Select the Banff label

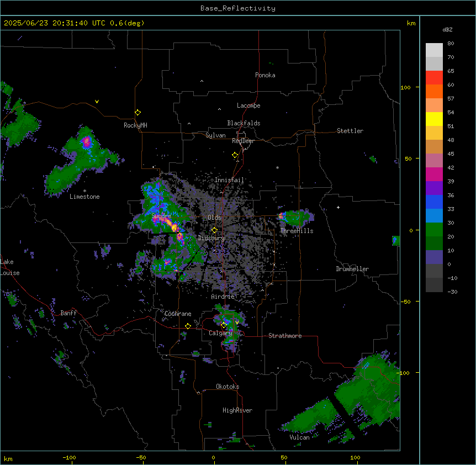point(68,313)
